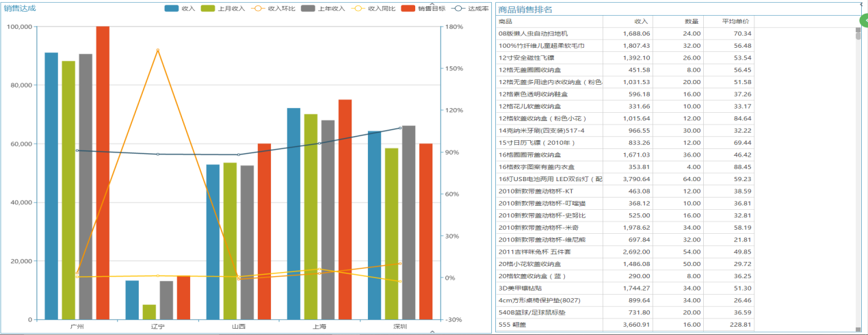Select the 商品销售排名 table title
Image resolution: width=868 pixels, height=335 pixels.
(525, 10)
